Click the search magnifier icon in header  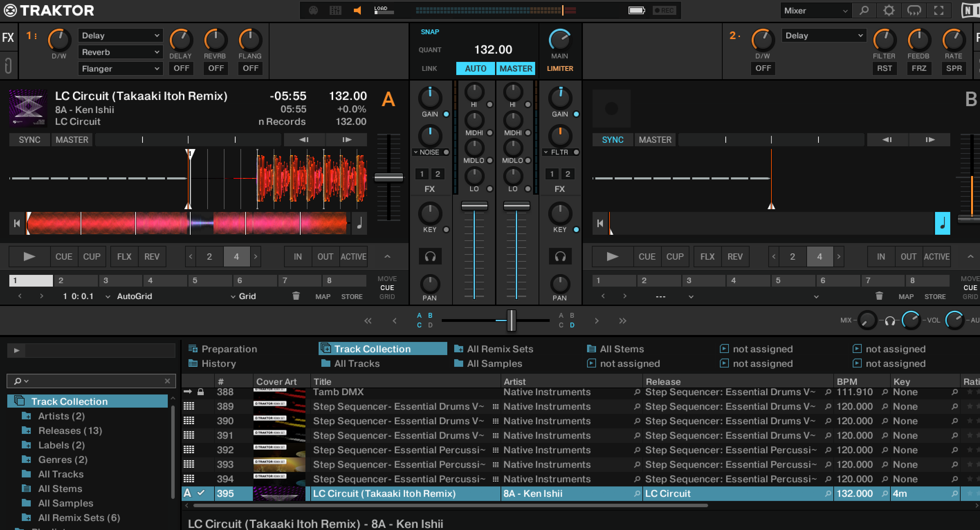pyautogui.click(x=864, y=10)
